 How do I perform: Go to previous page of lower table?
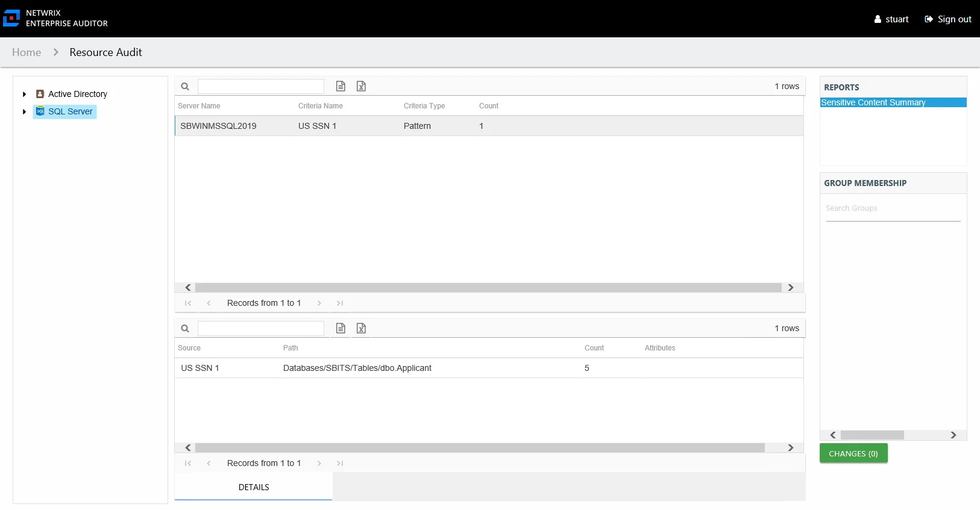pos(209,463)
